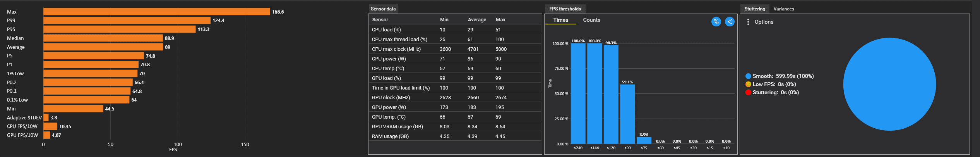Screen dimensions: 980x157
Task: Click the Stuttering red legend dot
Action: (x=748, y=92)
